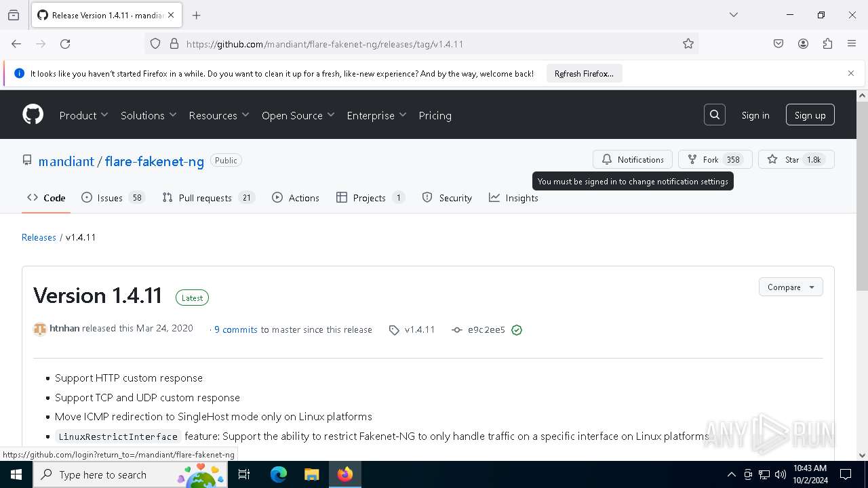The width and height of the screenshot is (868, 488).
Task: Expand the Open Source dropdown
Action: pos(298,115)
